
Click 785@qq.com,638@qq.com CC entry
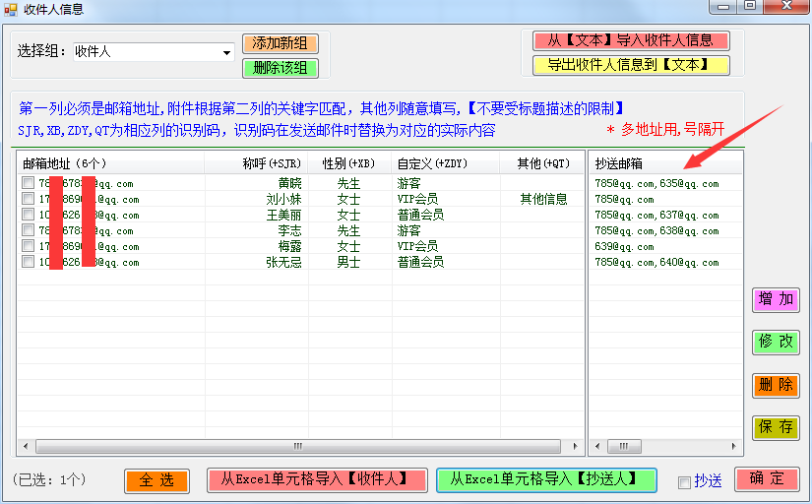tap(656, 230)
